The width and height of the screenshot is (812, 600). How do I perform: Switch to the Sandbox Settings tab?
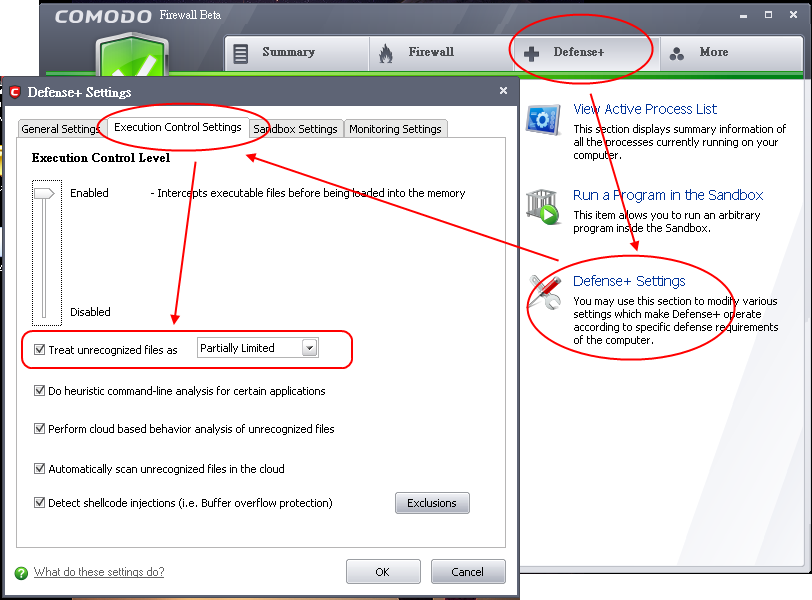295,129
